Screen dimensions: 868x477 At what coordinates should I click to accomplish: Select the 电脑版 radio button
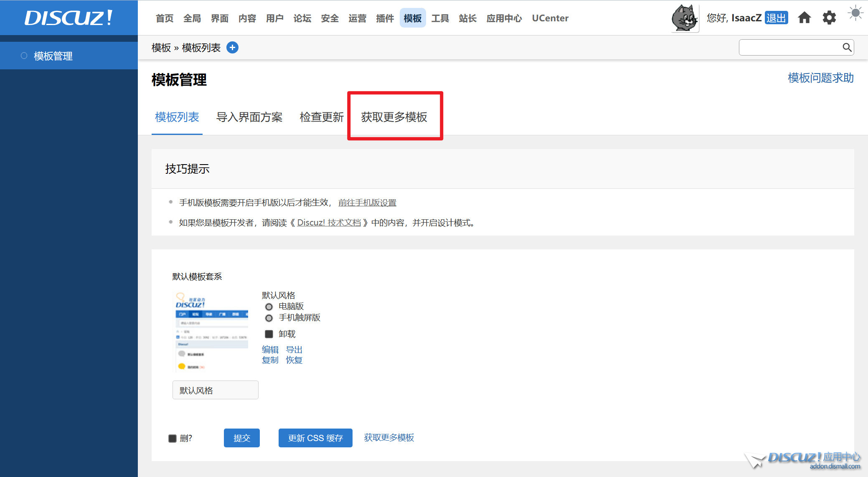pyautogui.click(x=269, y=307)
